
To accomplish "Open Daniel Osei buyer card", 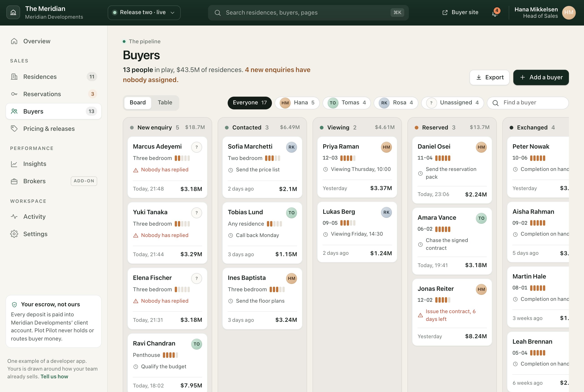I will (452, 170).
